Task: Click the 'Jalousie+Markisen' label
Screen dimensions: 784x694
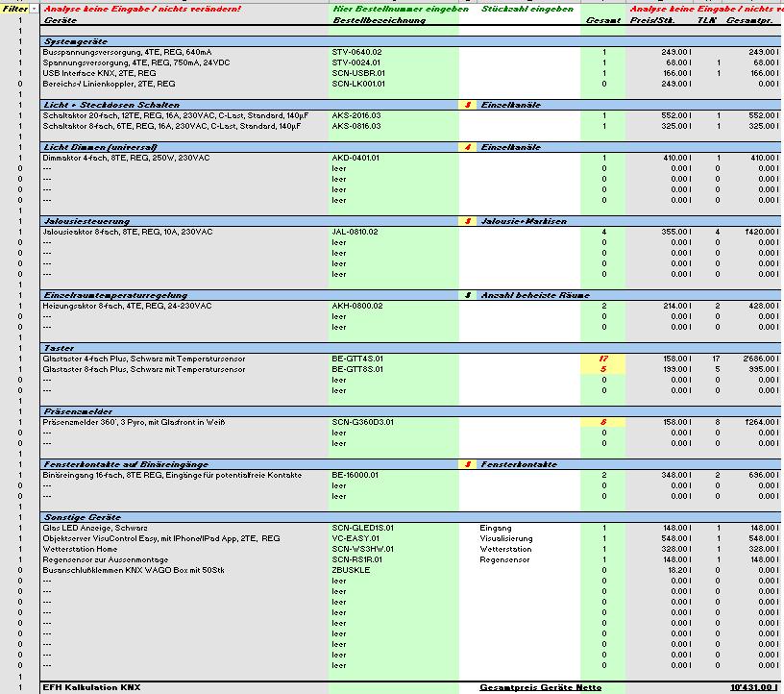Action: pos(524,221)
